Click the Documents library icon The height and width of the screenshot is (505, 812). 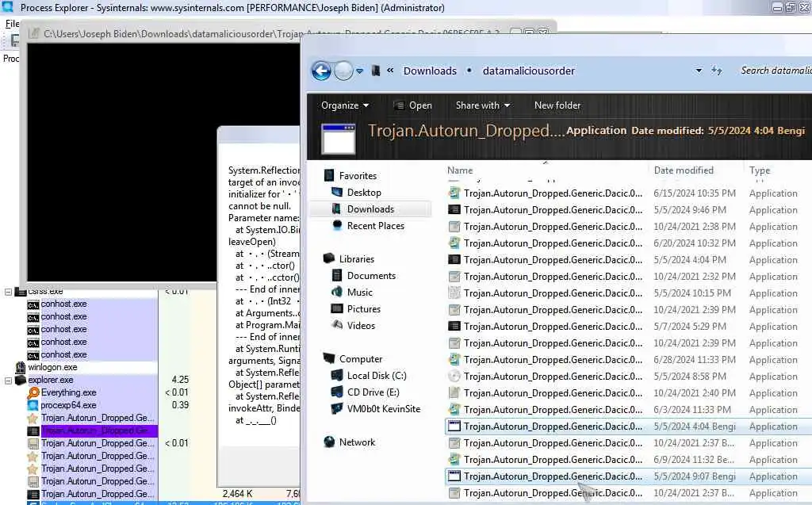336,276
